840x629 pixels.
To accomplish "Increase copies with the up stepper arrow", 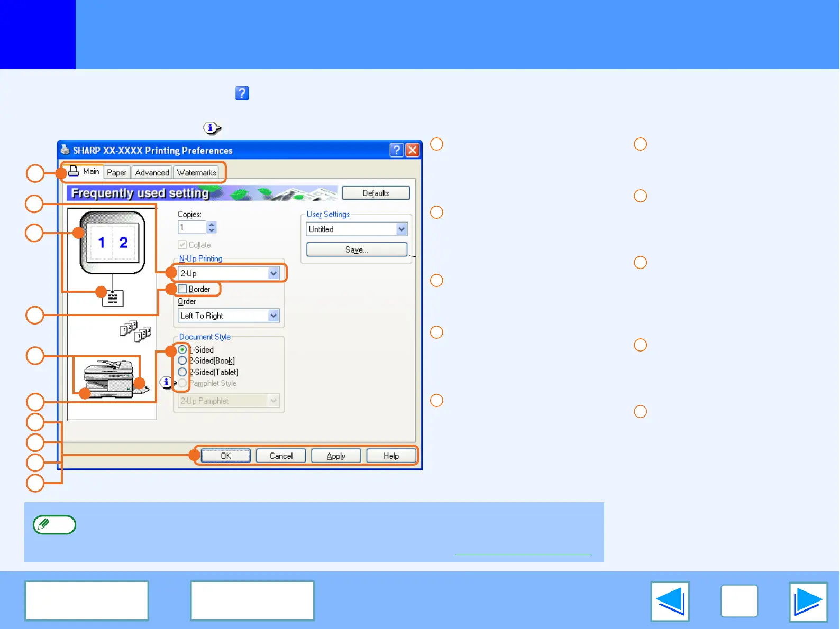I will [x=212, y=224].
